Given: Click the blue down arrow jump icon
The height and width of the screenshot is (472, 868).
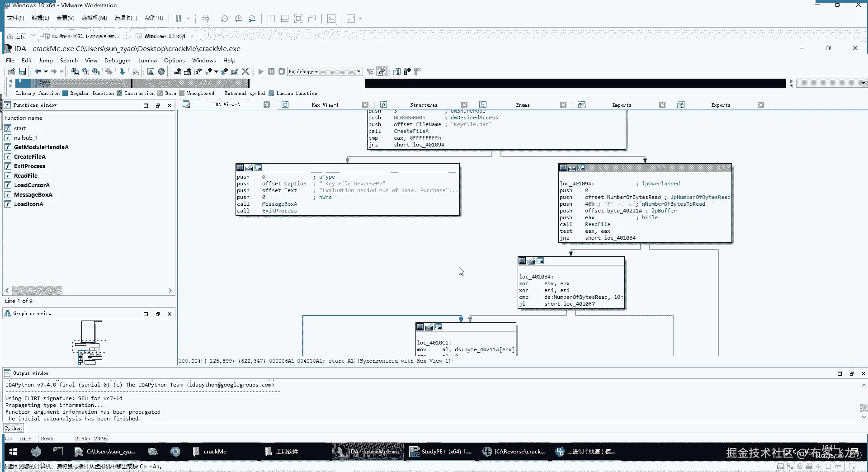Looking at the screenshot, I should point(122,71).
